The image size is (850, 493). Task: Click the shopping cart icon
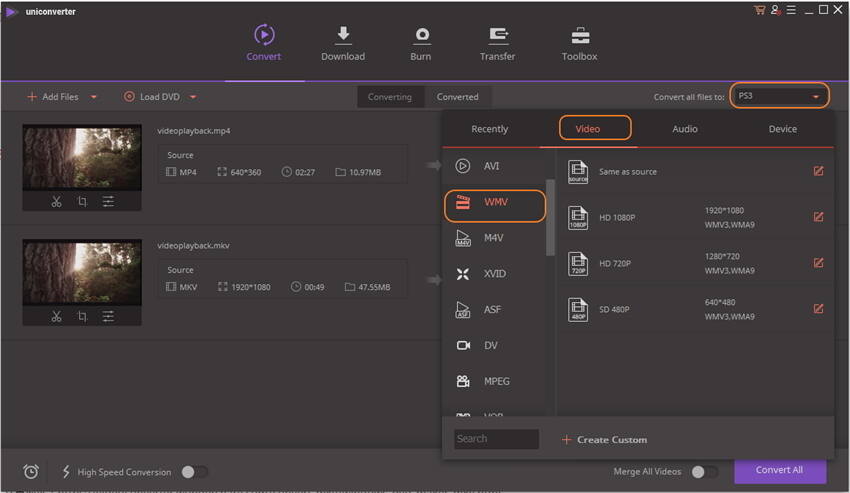(x=759, y=10)
